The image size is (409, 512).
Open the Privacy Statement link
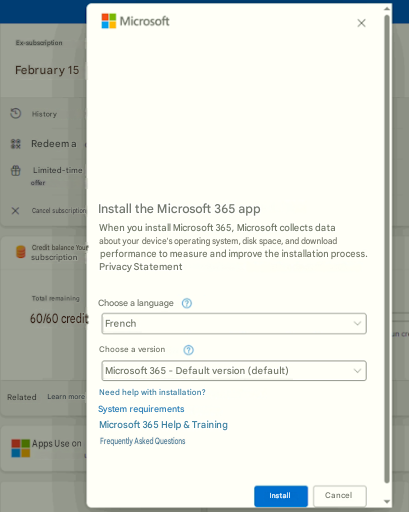tap(141, 267)
